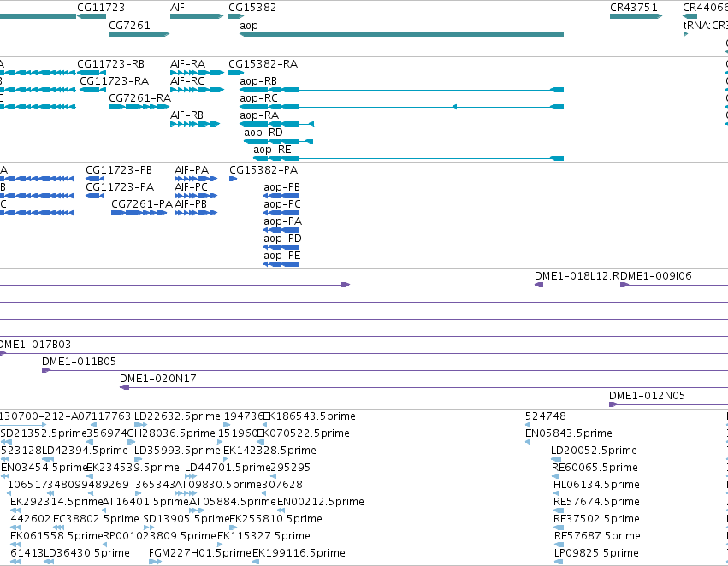Screen dimensions: 728x566
Task: Open the EC38802.5prime EST label
Action: coord(96,519)
